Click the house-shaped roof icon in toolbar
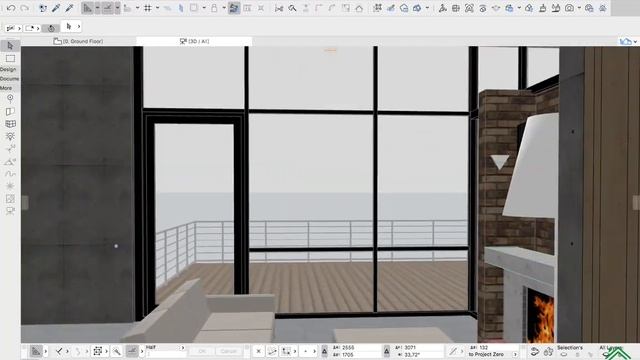The width and height of the screenshot is (640, 360). click(x=359, y=8)
